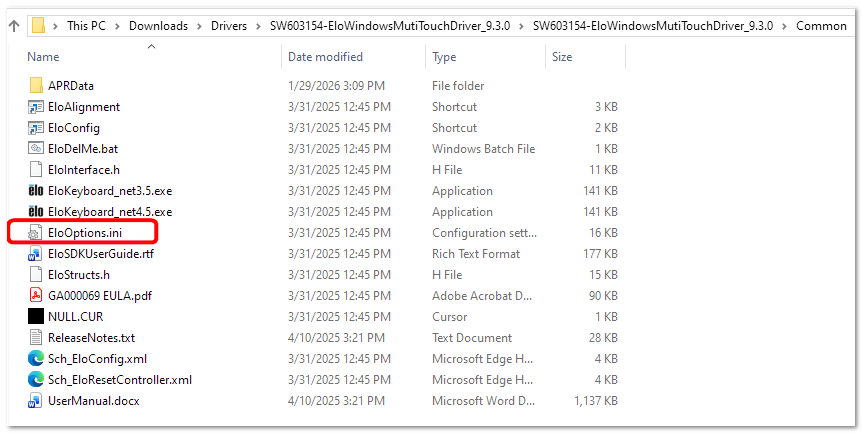
Task: Go to Common breadcrumb segment
Action: click(821, 26)
